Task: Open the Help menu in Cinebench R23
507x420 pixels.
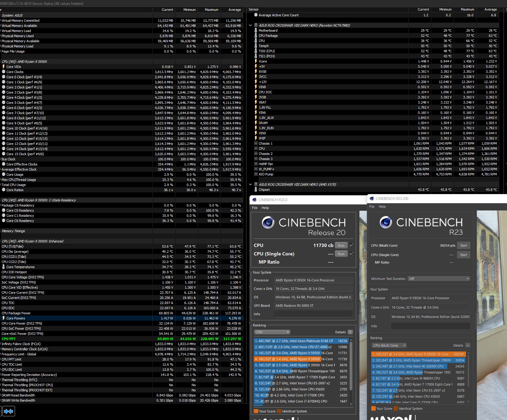Action: [x=382, y=207]
